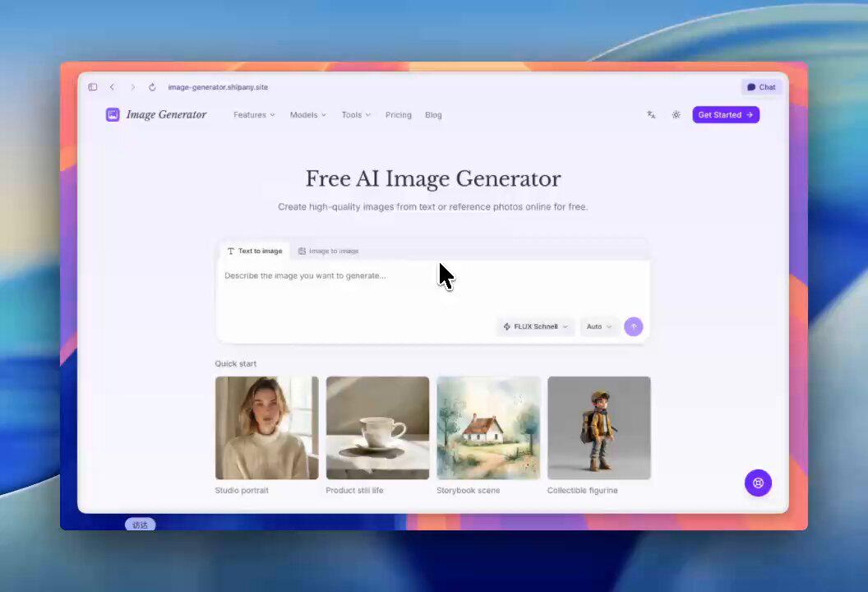Screen dimensions: 868x592
Task: Click the Image Generator logo icon
Action: tap(113, 114)
